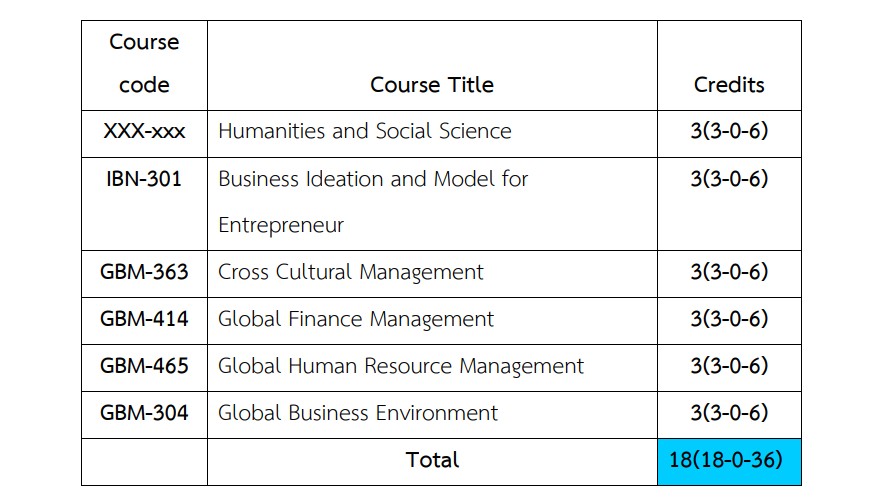Select the Course Title column header
Image resolution: width=883 pixels, height=503 pixels.
click(x=432, y=85)
